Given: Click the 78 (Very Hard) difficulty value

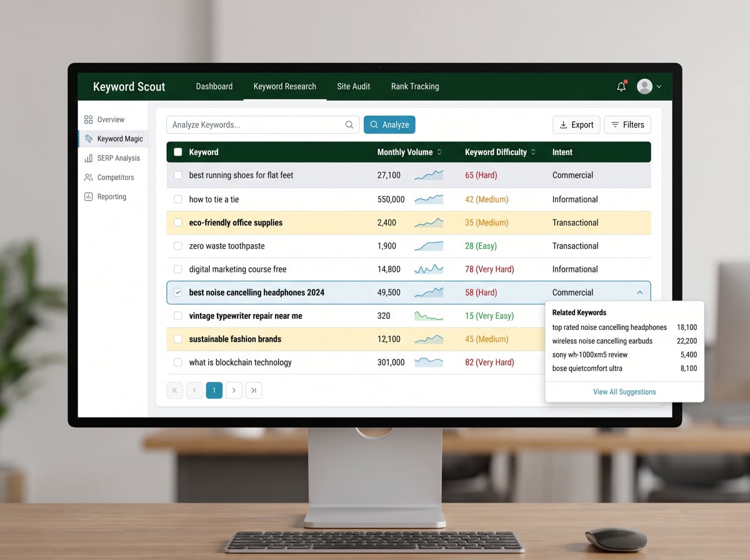Looking at the screenshot, I should (x=489, y=269).
